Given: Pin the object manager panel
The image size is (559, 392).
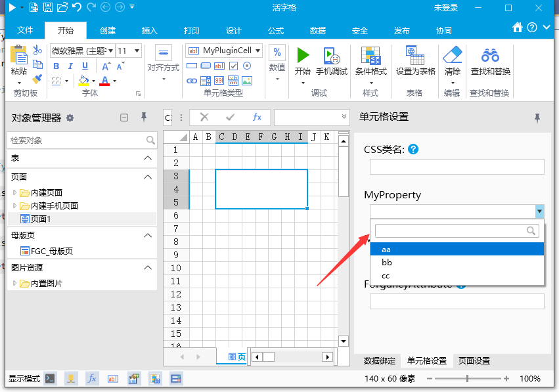Looking at the screenshot, I should click(x=144, y=117).
